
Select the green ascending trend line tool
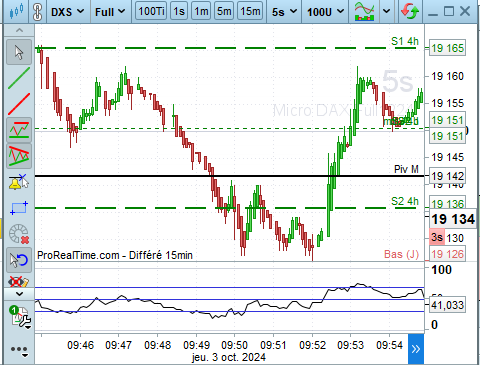[x=19, y=78]
